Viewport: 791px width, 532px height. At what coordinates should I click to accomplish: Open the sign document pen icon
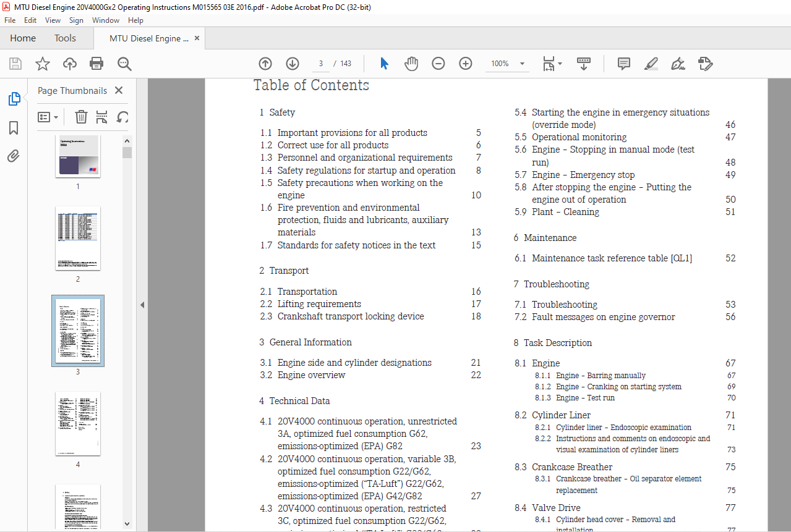(x=678, y=64)
